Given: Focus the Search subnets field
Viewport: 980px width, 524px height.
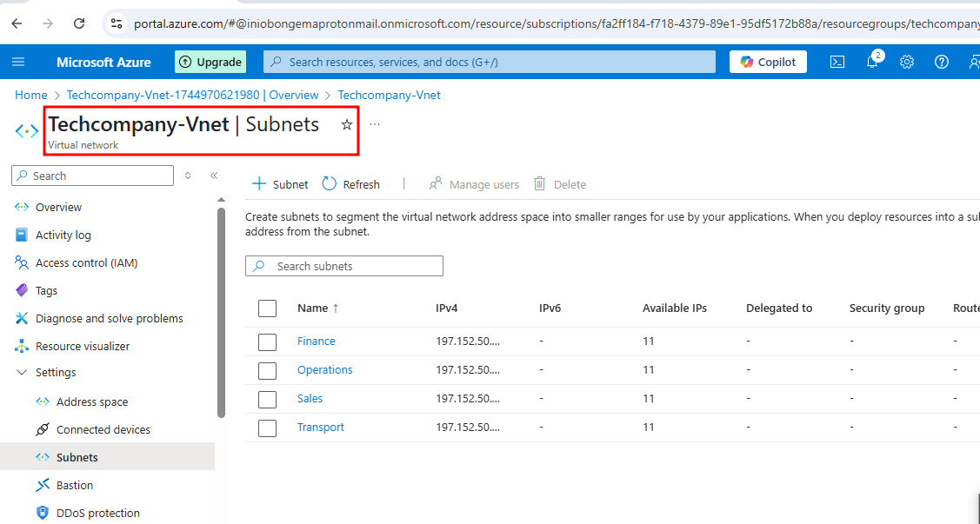Looking at the screenshot, I should [x=344, y=266].
